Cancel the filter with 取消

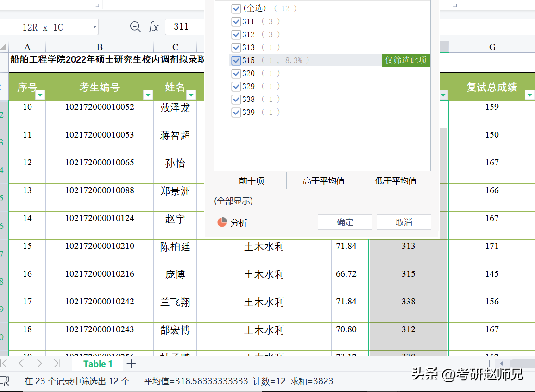[x=403, y=222]
